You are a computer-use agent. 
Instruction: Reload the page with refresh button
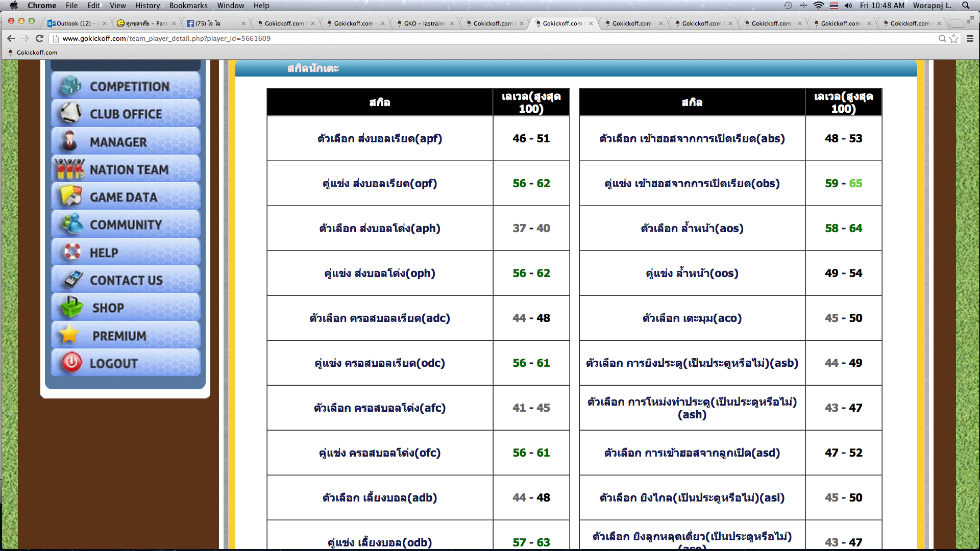(39, 38)
